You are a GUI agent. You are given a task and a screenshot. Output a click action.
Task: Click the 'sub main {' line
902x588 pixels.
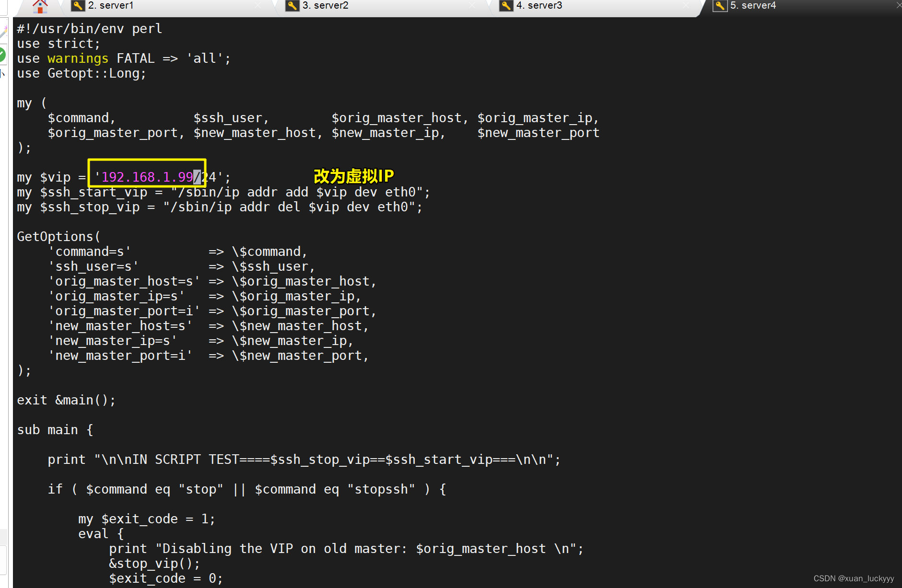click(x=55, y=430)
